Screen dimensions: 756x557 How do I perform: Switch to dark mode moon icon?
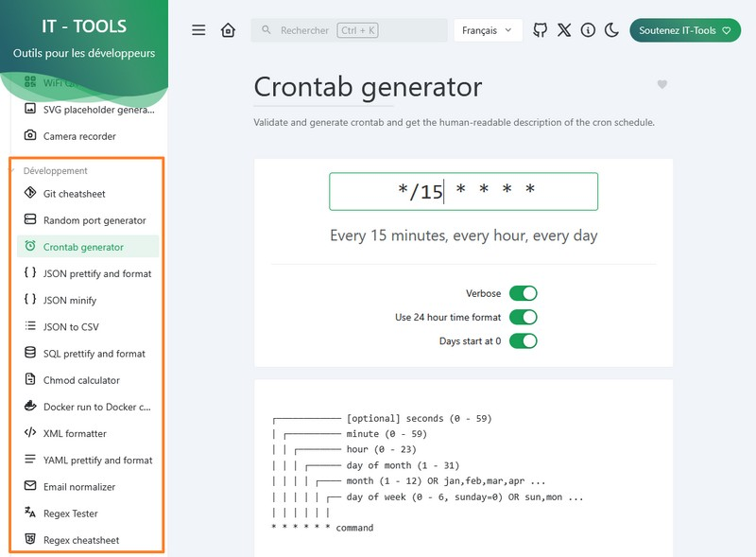pos(611,30)
